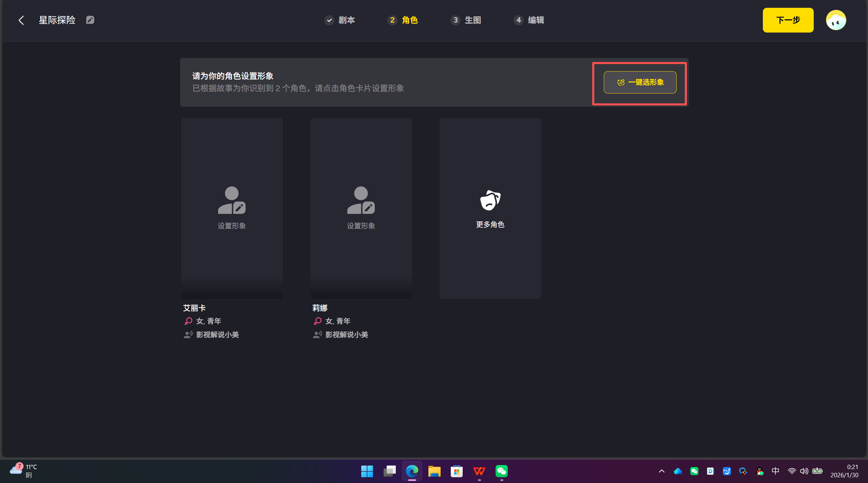Open WeChat from the taskbar

point(501,471)
